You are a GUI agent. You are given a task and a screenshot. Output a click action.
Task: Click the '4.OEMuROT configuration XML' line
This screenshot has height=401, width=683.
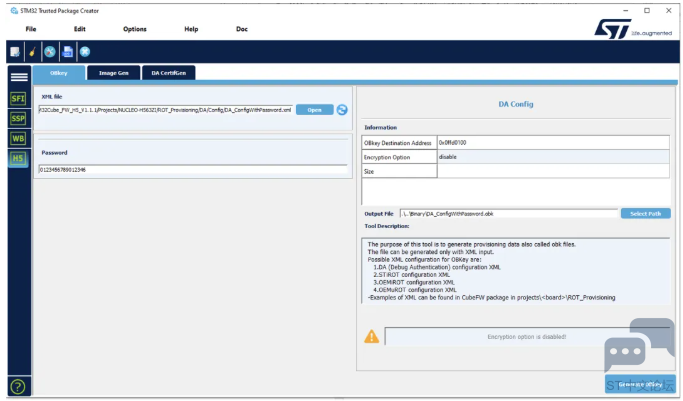click(x=415, y=290)
